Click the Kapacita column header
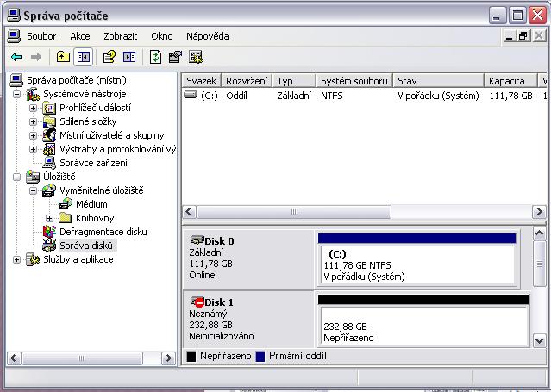The height and width of the screenshot is (392, 551). point(509,81)
